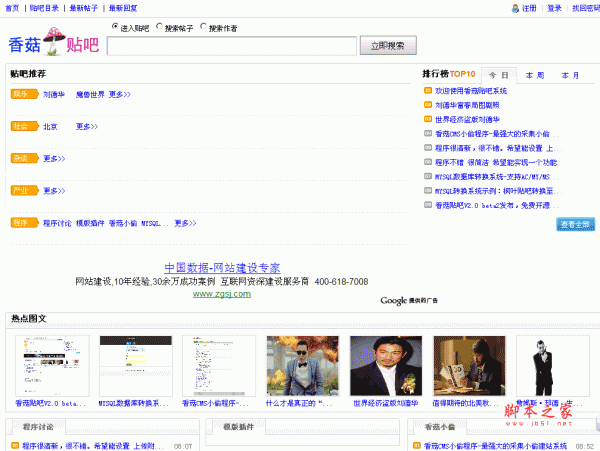
Task: Open the 香菇CMS小偷程序 thumbnail
Action: coord(219,366)
